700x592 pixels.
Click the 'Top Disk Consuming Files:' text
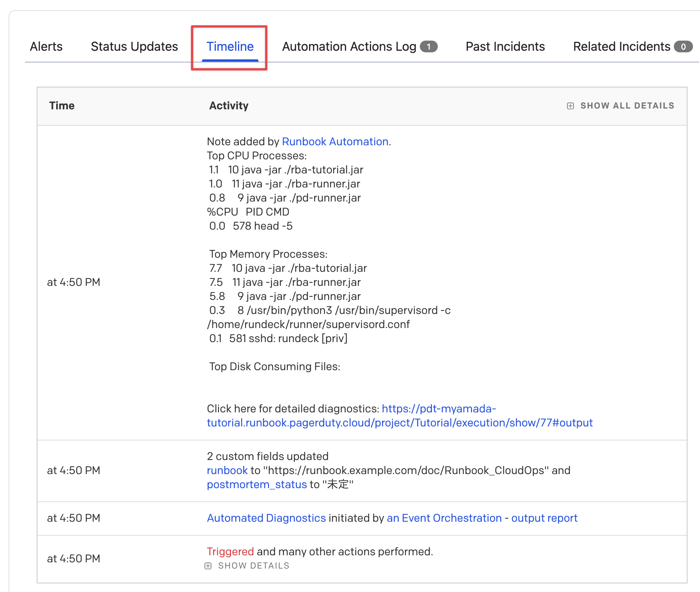pos(275,366)
